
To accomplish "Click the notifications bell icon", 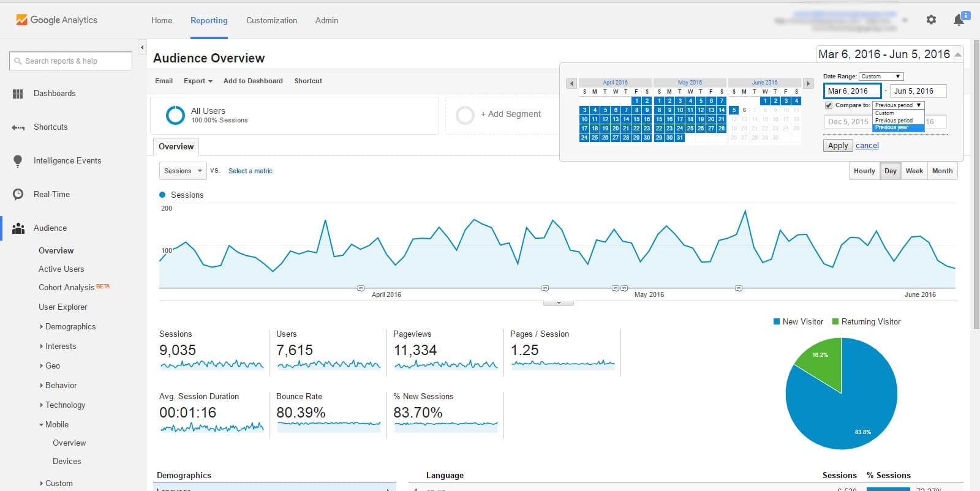I will coord(959,20).
